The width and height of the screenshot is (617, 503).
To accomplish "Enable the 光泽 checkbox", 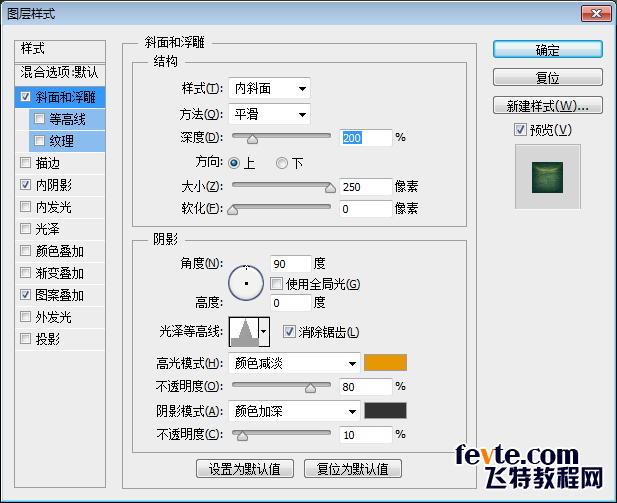I will point(26,229).
